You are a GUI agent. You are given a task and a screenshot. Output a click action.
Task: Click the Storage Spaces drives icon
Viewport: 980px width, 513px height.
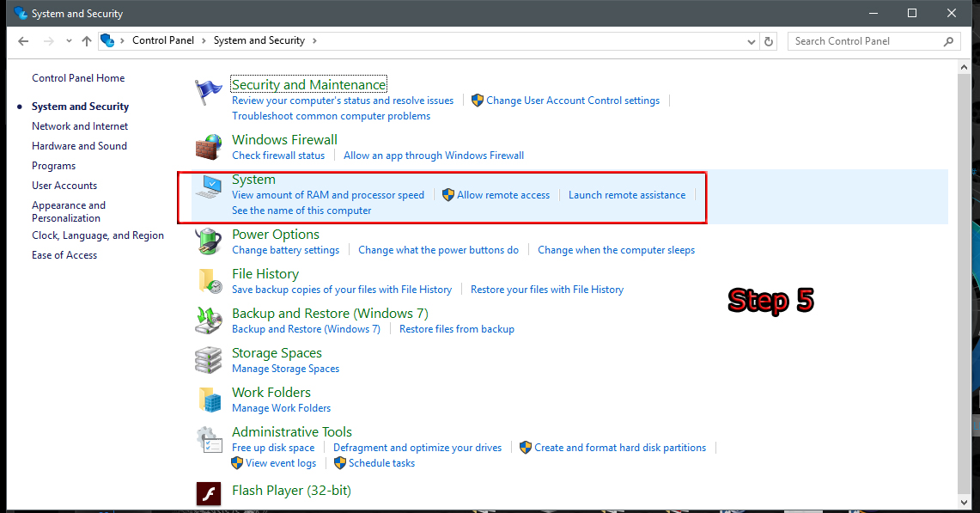[209, 360]
